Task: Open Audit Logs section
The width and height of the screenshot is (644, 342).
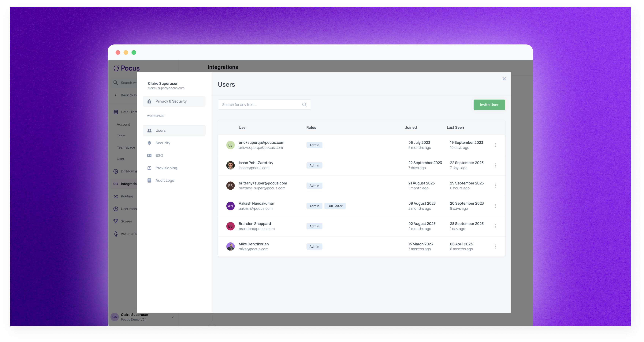Action: coord(165,180)
